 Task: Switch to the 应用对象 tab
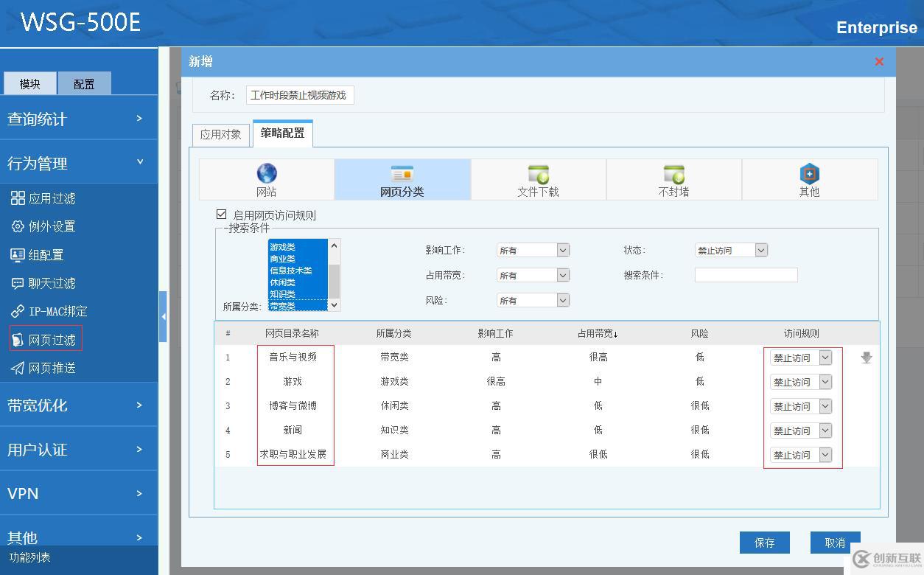220,134
